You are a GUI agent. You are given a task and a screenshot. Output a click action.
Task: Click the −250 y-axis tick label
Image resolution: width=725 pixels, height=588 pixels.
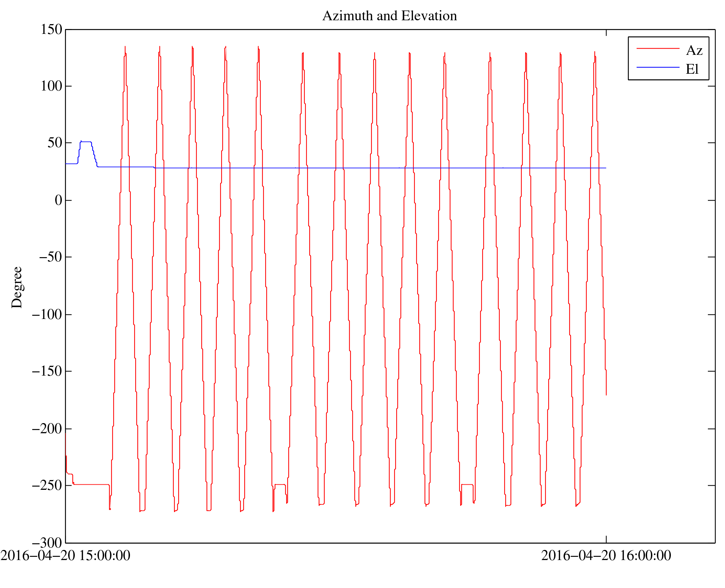[x=47, y=486]
